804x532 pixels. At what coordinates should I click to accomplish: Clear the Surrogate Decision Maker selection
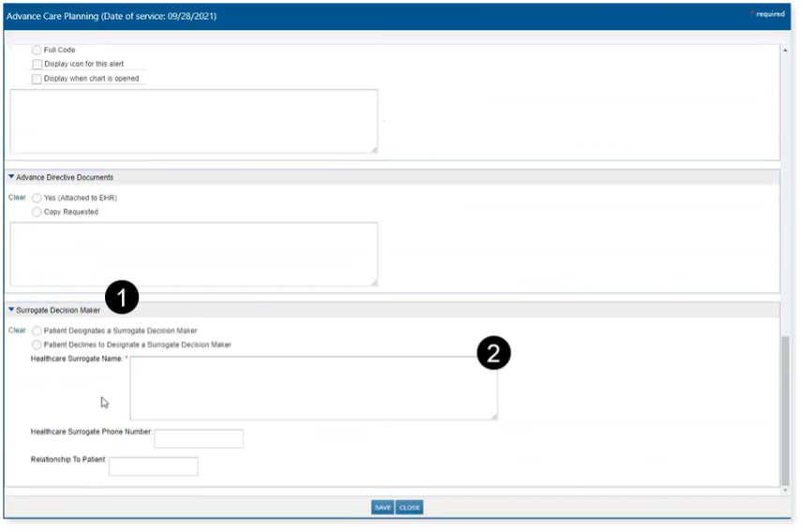[17, 331]
